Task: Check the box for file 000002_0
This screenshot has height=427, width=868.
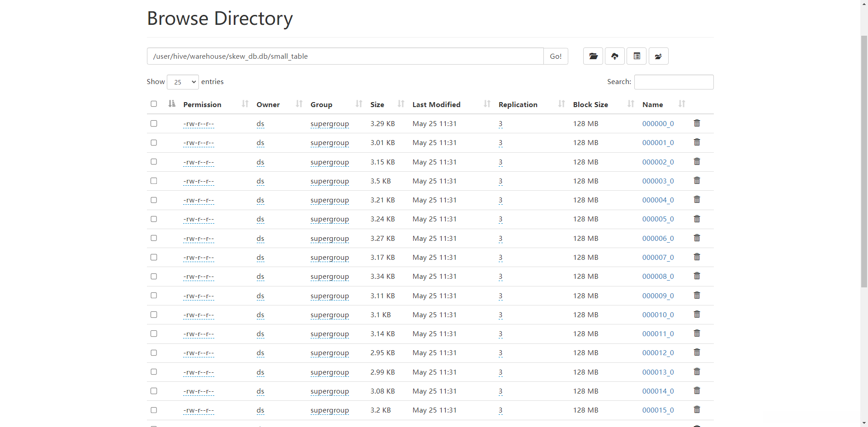Action: pos(154,162)
